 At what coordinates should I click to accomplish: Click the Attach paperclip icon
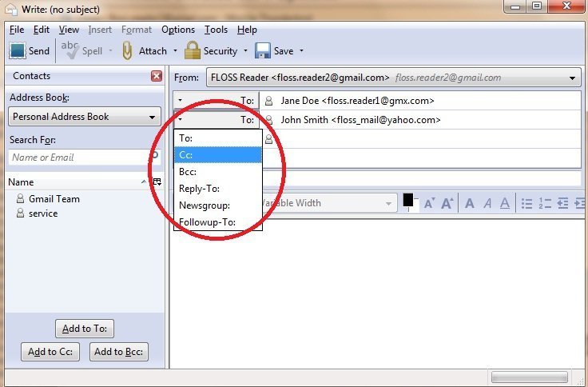pos(128,50)
